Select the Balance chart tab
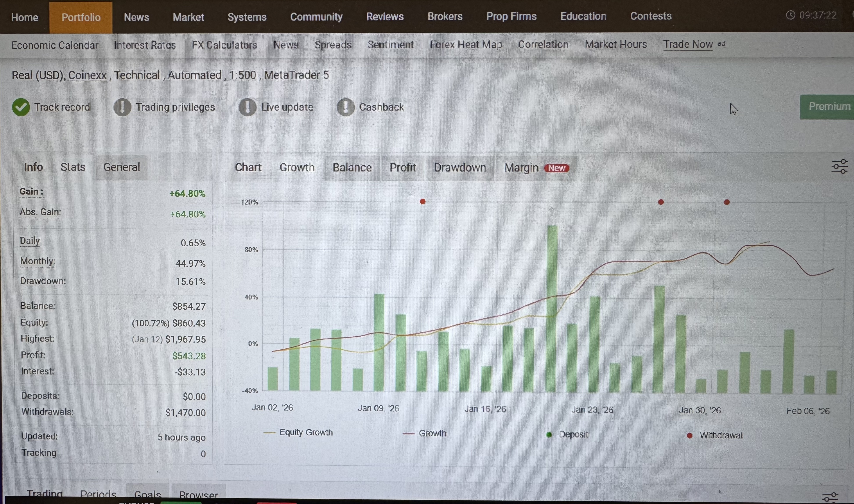The image size is (854, 504). tap(352, 168)
